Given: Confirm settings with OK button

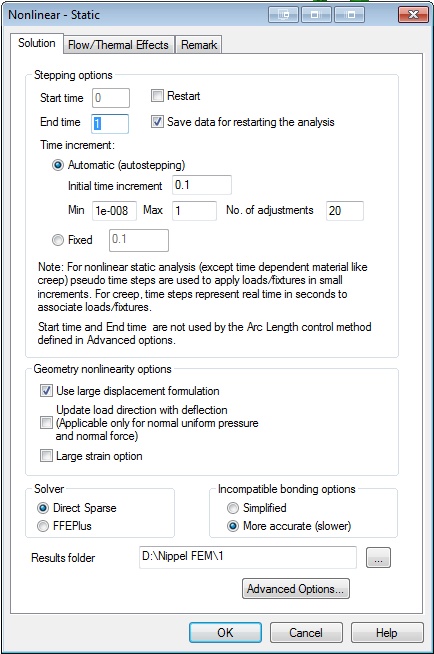Looking at the screenshot, I should pyautogui.click(x=225, y=633).
